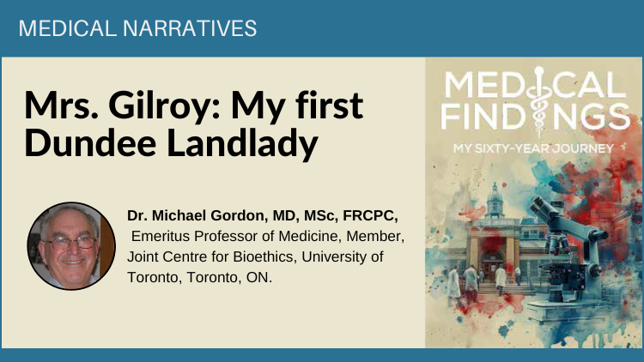Click Joint Centre for Bioethics text
Image resolution: width=644 pixels, height=362 pixels.
click(x=211, y=257)
